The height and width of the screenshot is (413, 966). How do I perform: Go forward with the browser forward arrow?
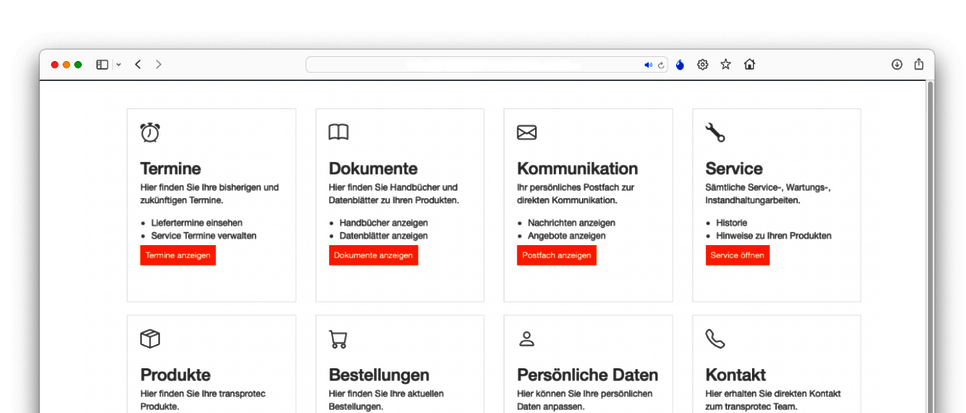[158, 64]
